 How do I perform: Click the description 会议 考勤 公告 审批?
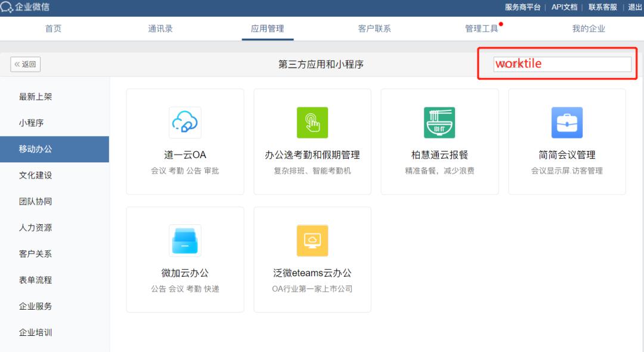(185, 171)
